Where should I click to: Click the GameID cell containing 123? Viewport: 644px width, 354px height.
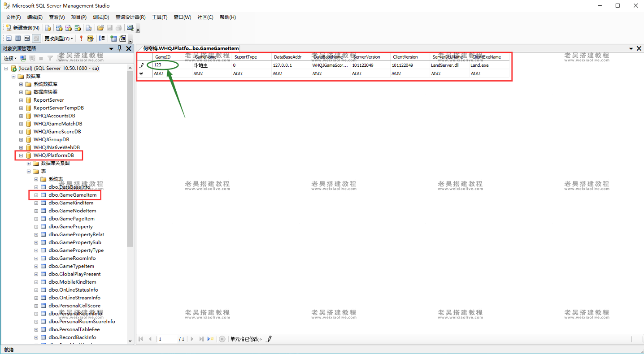(x=166, y=65)
